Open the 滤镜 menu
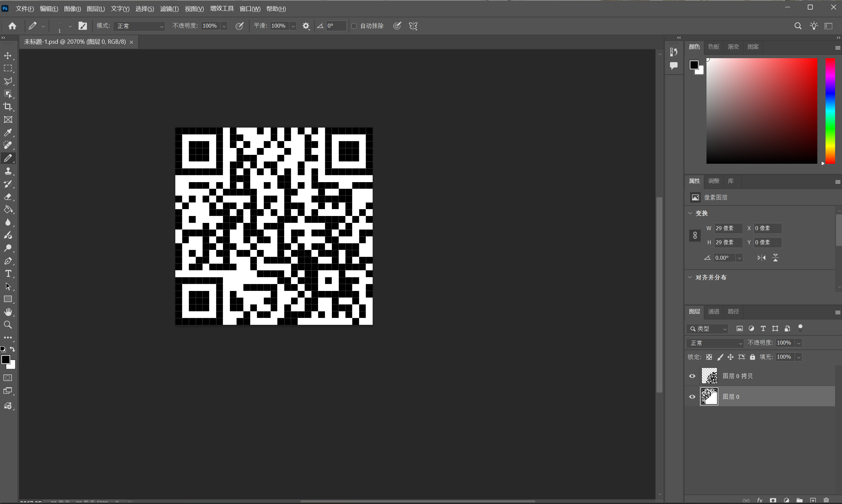The height and width of the screenshot is (504, 842). click(x=169, y=9)
